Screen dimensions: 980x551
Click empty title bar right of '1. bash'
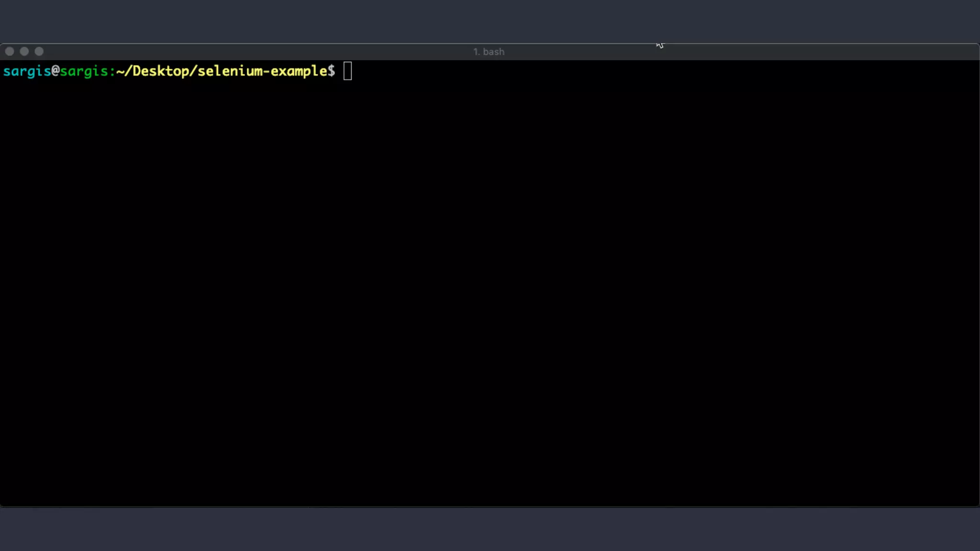point(766,52)
